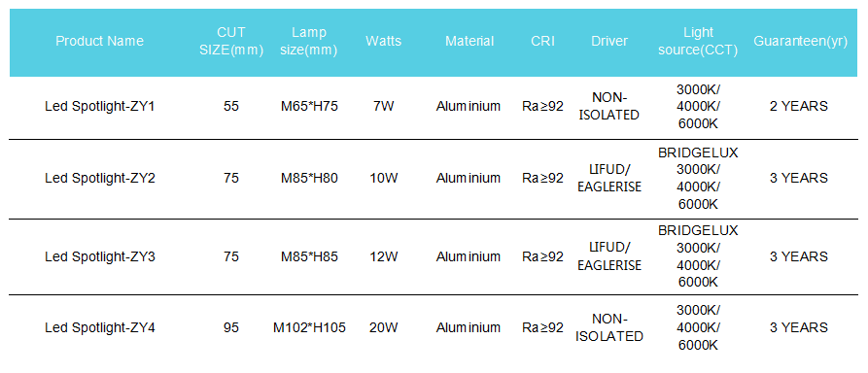Click the Watts column header
This screenshot has height=373, width=868.
384,41
